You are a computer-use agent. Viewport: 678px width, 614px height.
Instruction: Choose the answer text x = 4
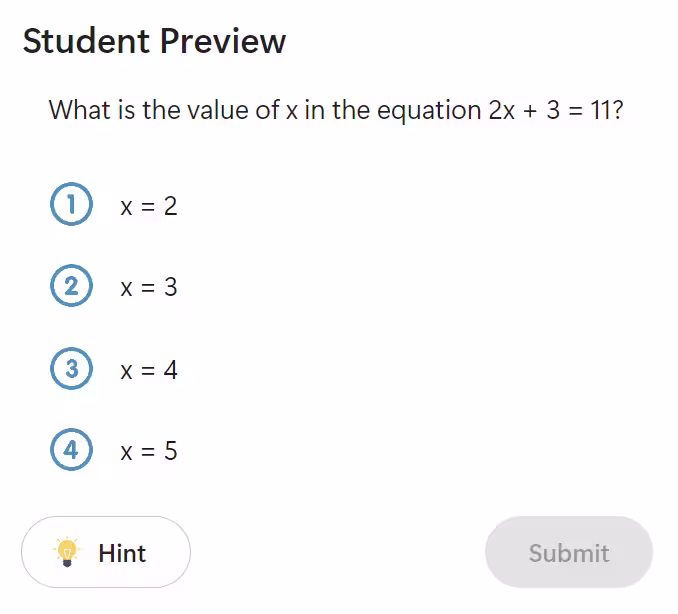148,370
